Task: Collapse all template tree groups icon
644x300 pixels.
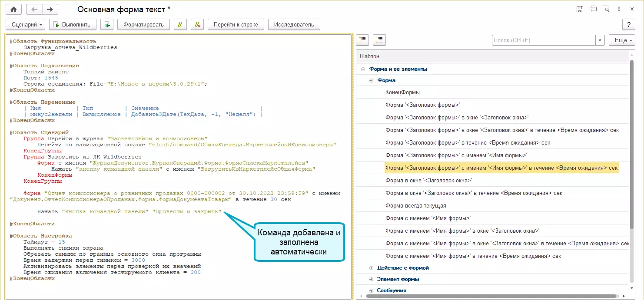Action: (x=362, y=40)
